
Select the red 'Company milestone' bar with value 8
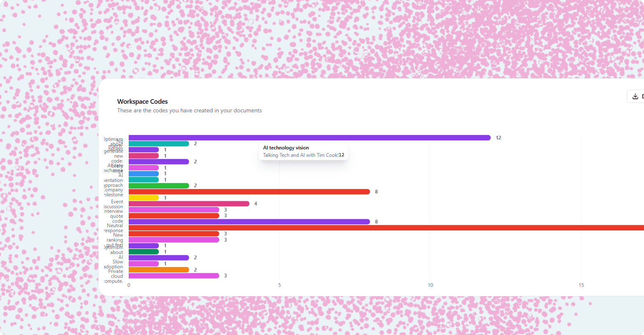coord(247,191)
